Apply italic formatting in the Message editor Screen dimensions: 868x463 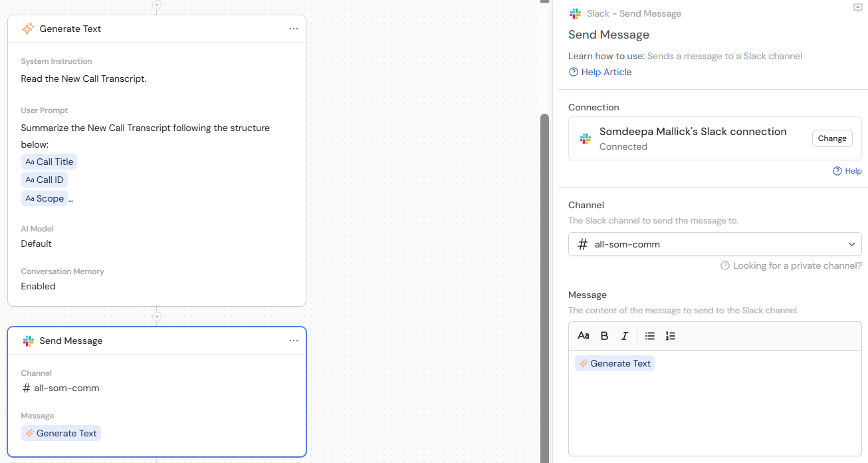coord(624,336)
